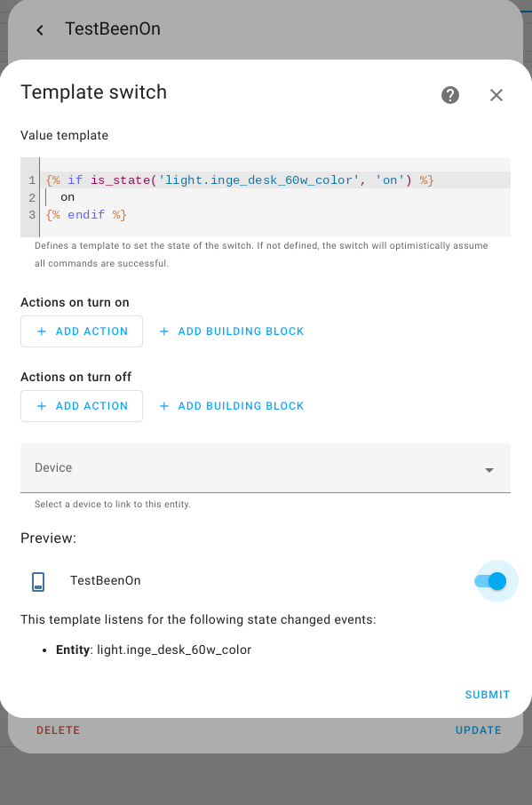Add an action for Actions on turn on
The image size is (532, 805).
81,331
